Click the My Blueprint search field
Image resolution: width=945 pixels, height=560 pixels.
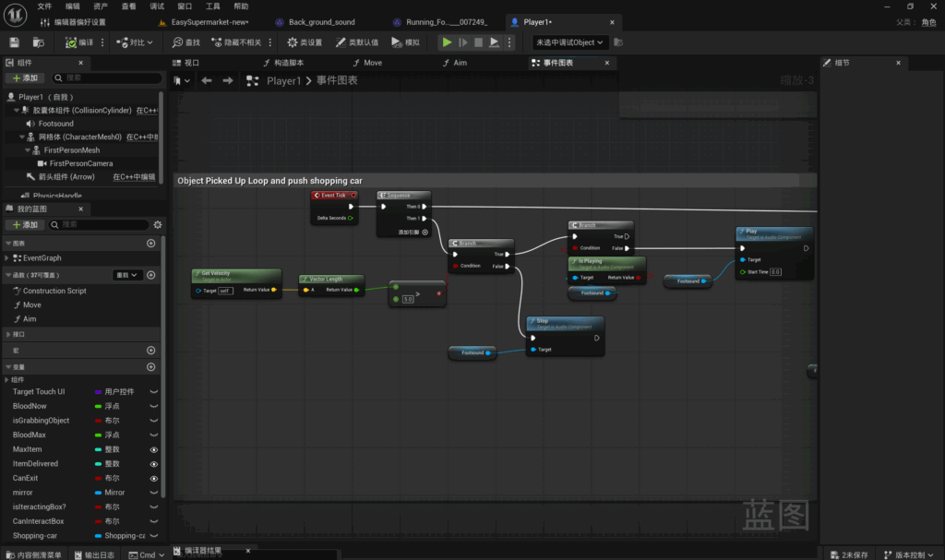click(x=99, y=224)
